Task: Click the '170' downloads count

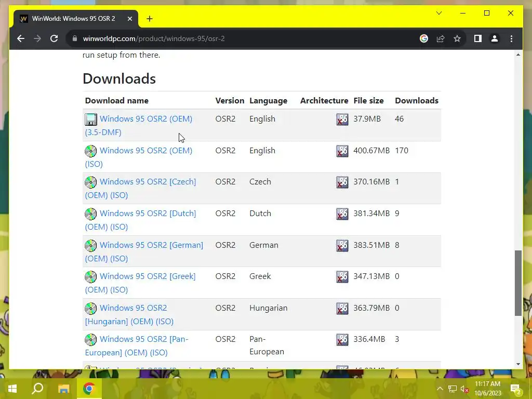Action: pos(402,150)
